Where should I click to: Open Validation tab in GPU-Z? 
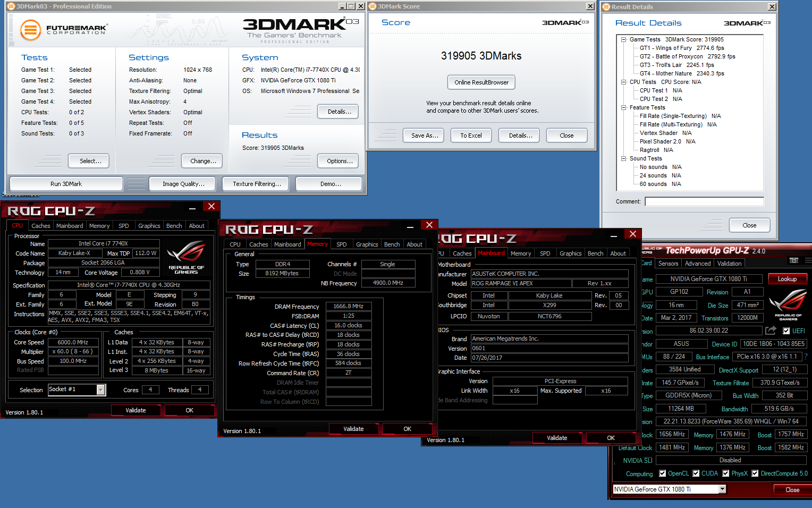(729, 264)
